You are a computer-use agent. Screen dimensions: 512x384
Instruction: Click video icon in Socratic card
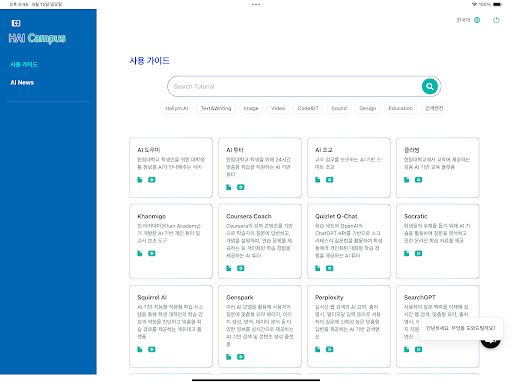coord(418,253)
